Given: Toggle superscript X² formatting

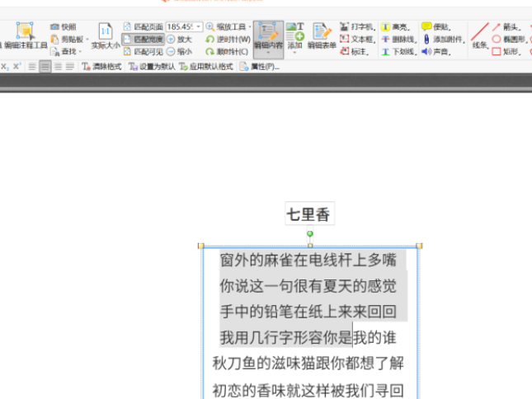Looking at the screenshot, I should pos(17,67).
